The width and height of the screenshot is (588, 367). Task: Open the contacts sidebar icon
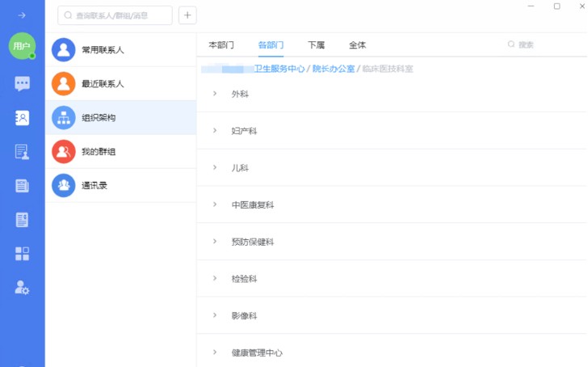pyautogui.click(x=22, y=118)
